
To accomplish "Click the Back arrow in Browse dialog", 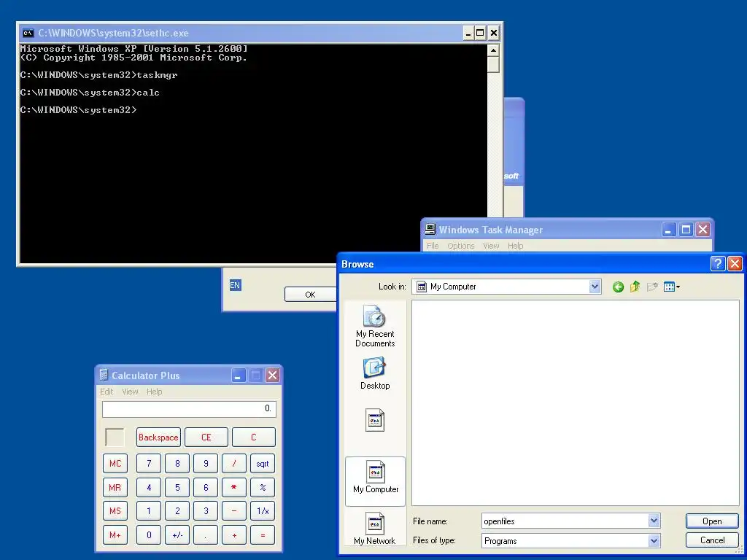I will point(618,287).
